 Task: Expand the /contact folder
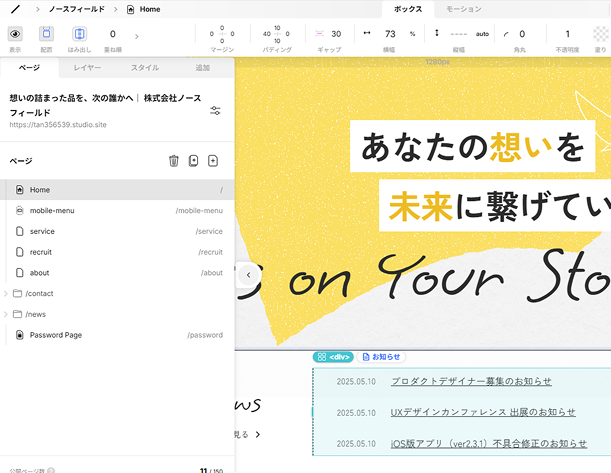[x=7, y=293]
